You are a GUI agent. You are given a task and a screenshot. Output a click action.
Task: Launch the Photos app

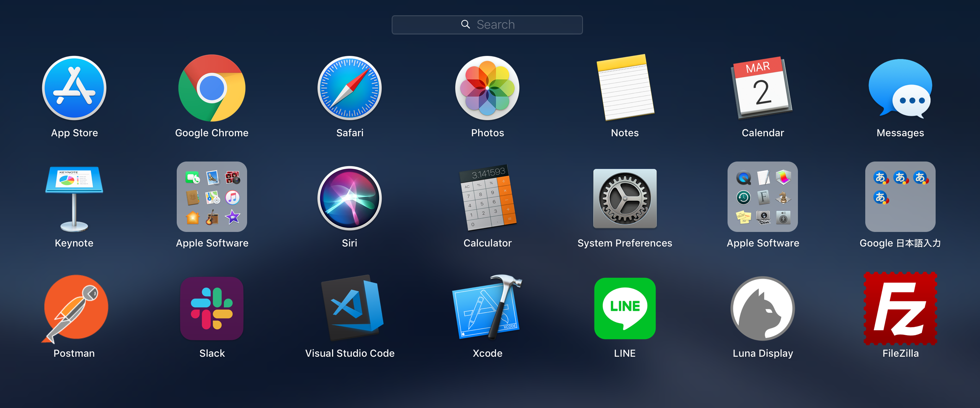[x=487, y=88]
